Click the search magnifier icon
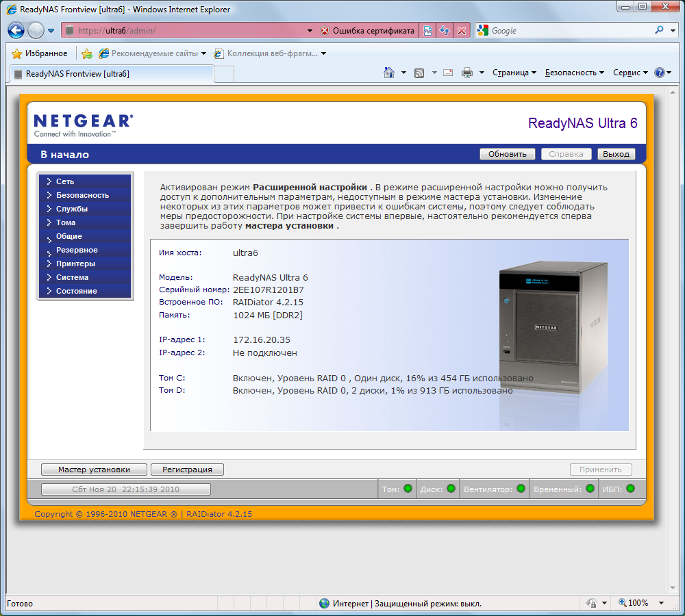The image size is (685, 616). click(659, 29)
